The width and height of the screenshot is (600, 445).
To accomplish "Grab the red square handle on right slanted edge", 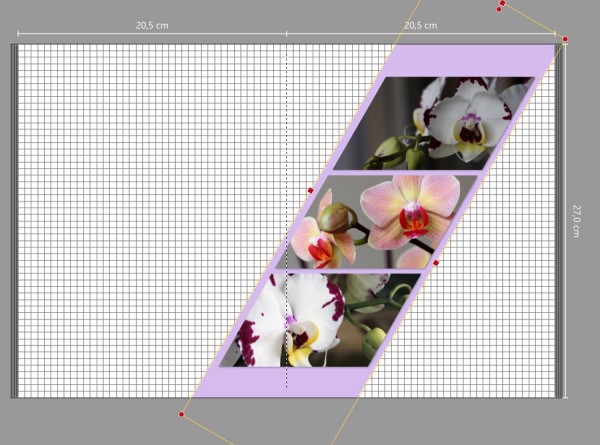I will (x=436, y=263).
